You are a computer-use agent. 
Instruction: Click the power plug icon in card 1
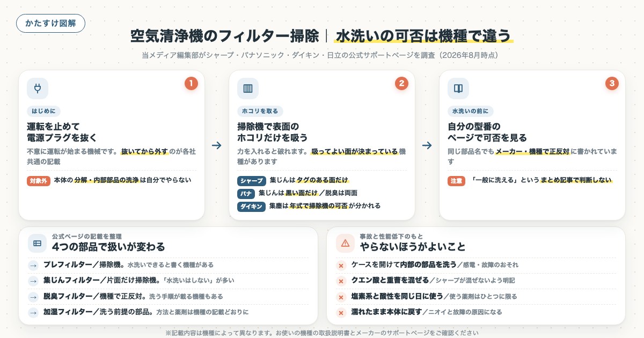(38, 89)
